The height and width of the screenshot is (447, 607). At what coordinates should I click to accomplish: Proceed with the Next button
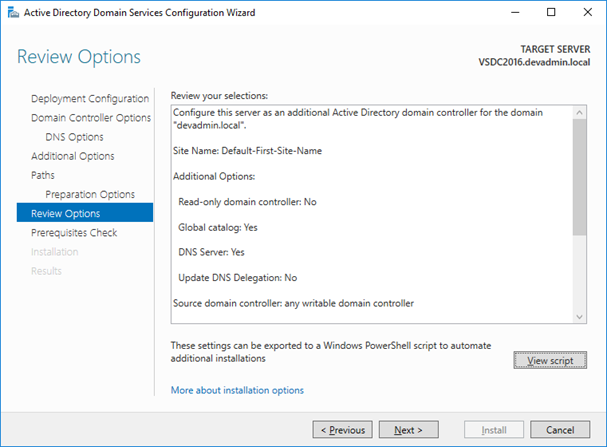(408, 430)
